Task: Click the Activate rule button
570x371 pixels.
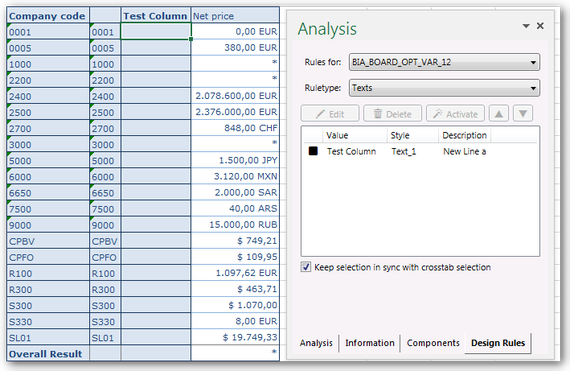Action: click(455, 114)
